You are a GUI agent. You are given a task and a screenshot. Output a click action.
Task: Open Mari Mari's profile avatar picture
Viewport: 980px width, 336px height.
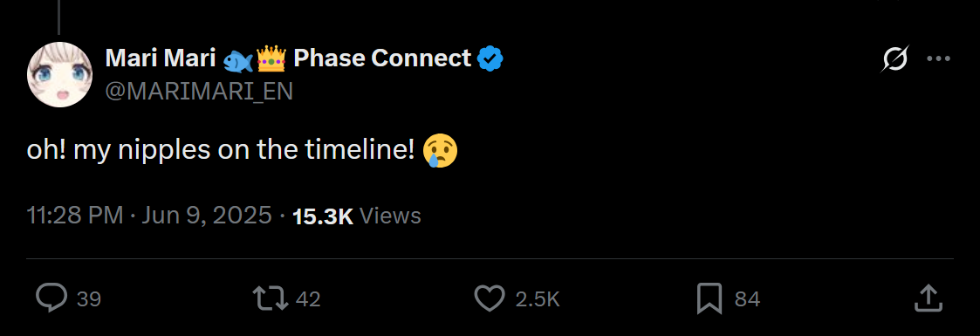60,75
